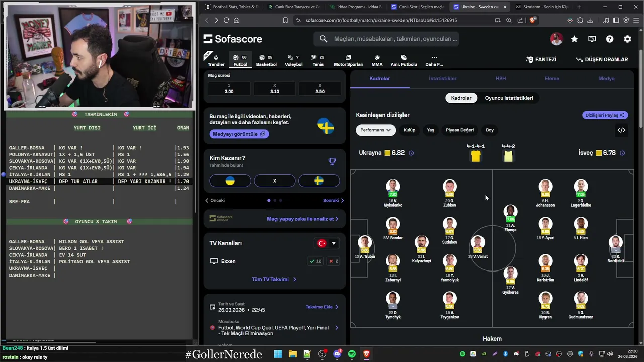Click the browser address bar URL
The image size is (644, 362).
pos(381,20)
